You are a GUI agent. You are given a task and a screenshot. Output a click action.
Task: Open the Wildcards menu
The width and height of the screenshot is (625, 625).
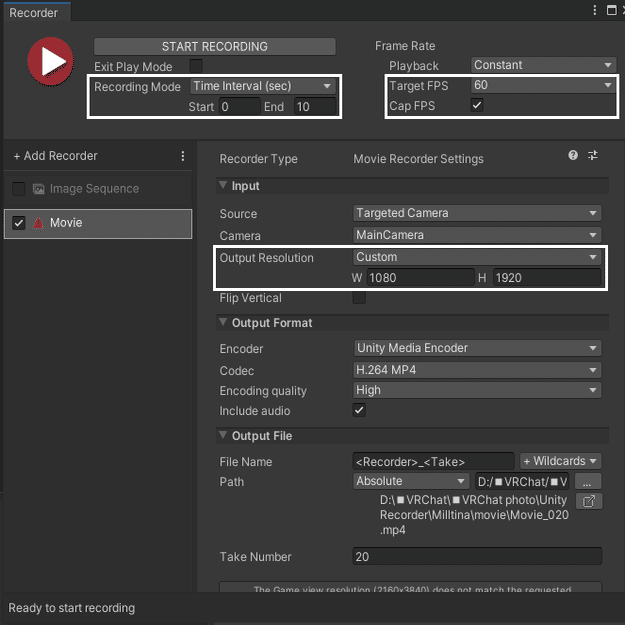click(x=560, y=461)
